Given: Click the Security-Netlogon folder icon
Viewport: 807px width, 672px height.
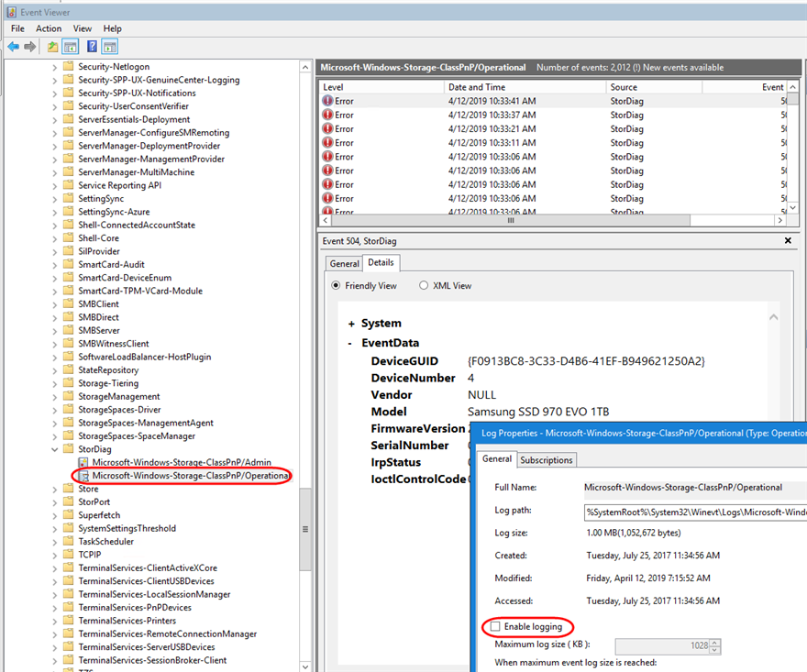Looking at the screenshot, I should point(69,66).
